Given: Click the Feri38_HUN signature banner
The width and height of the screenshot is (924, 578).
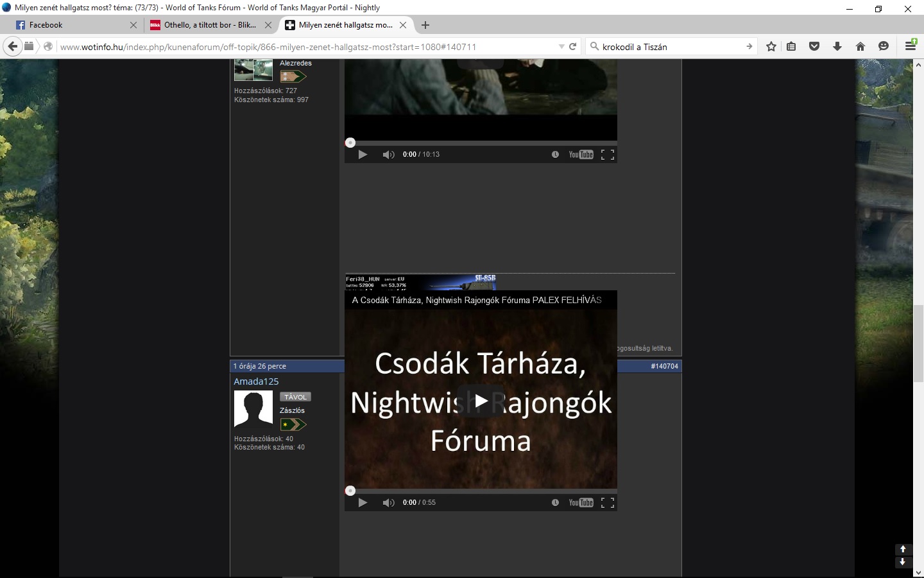Looking at the screenshot, I should (420, 282).
